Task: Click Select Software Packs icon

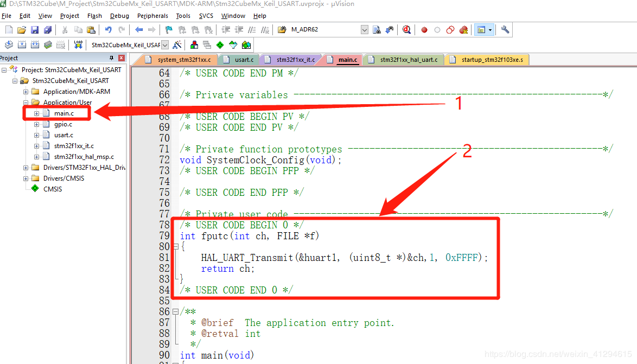Action: point(233,44)
